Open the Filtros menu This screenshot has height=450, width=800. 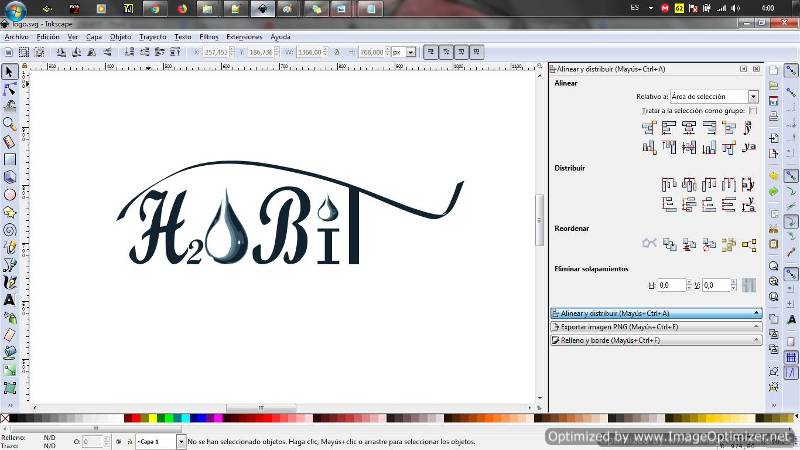209,37
